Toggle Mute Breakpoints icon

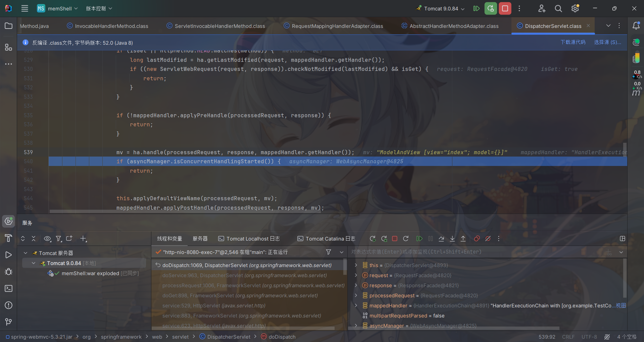(488, 239)
